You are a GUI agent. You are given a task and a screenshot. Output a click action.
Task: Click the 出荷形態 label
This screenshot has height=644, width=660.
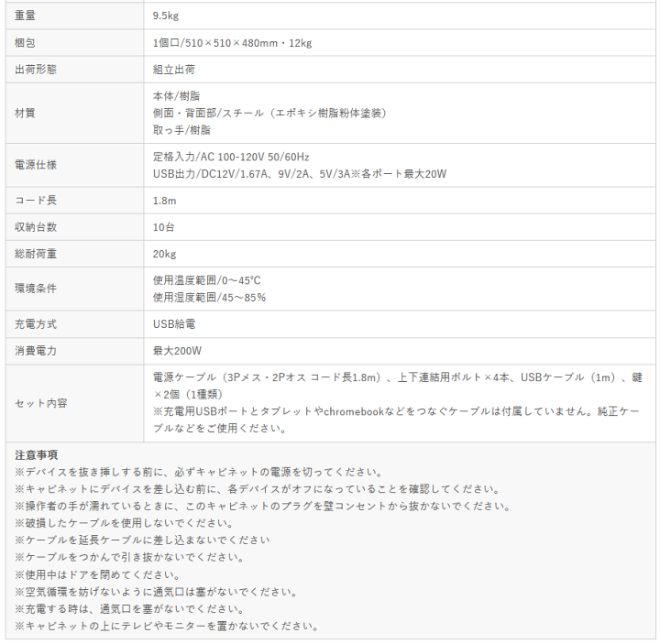[36, 70]
